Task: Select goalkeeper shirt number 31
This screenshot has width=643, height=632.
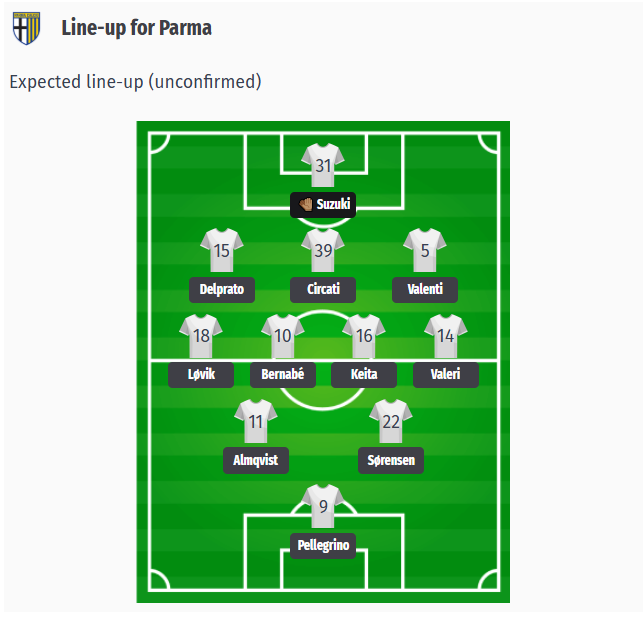Action: coord(323,165)
